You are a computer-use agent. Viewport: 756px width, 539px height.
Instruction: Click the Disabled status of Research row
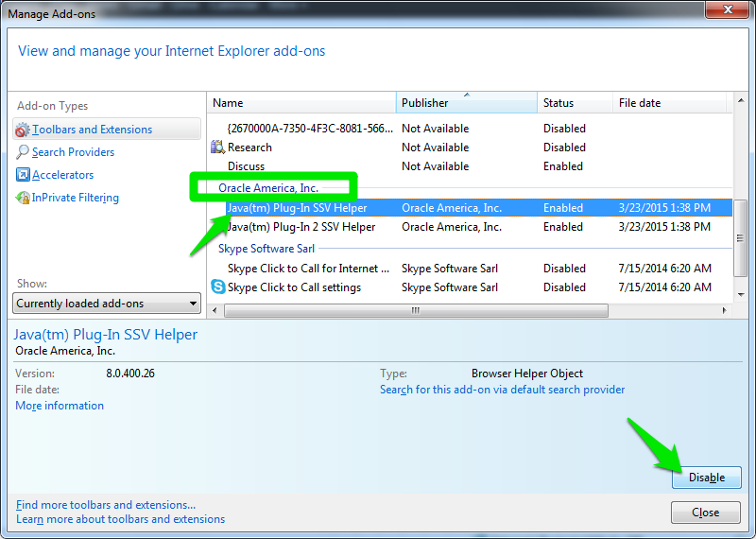coord(564,148)
